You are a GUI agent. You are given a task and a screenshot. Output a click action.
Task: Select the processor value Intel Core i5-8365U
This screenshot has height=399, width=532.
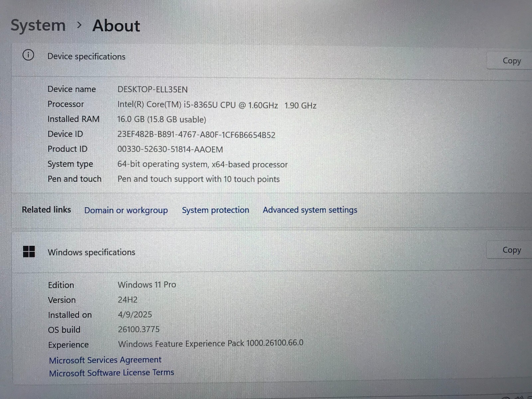(x=217, y=105)
